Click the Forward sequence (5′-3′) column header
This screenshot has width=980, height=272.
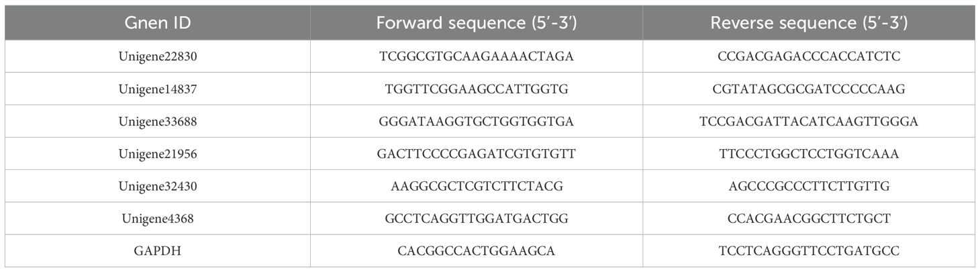477,23
